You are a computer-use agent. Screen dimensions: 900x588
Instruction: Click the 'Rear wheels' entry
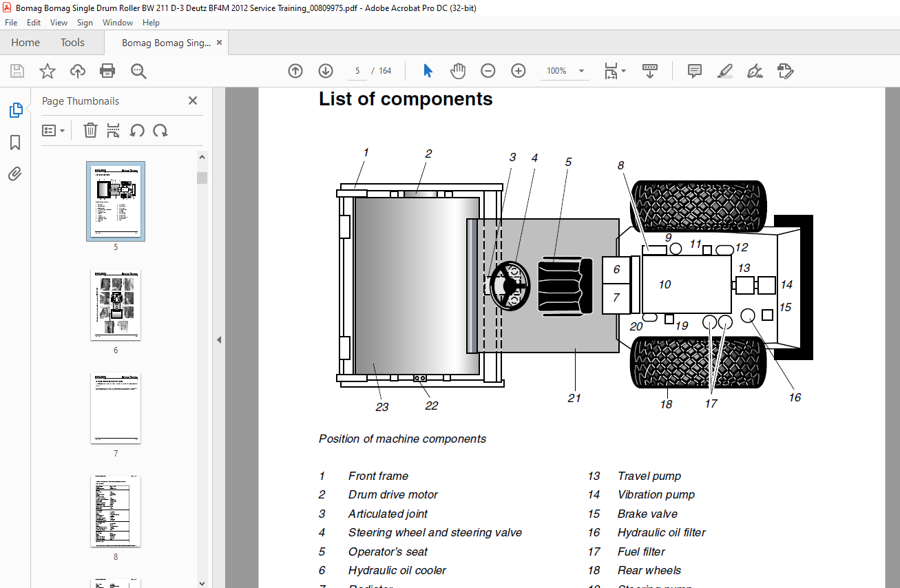[x=649, y=571]
